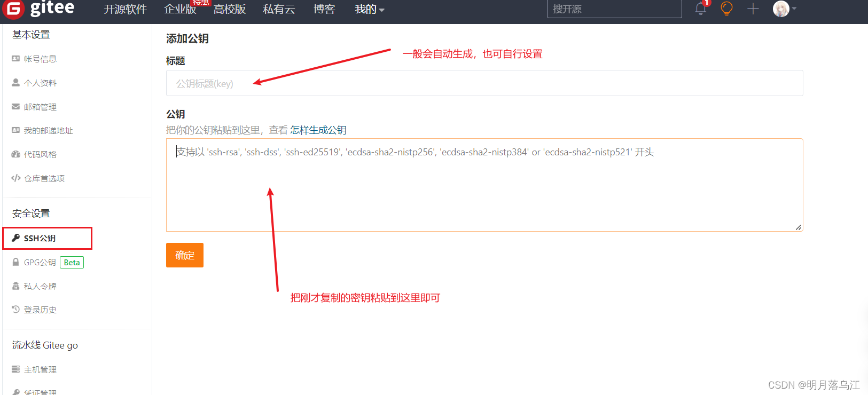Open 开源软件 in top navigation
Screen dimensions: 868x395
coord(125,10)
